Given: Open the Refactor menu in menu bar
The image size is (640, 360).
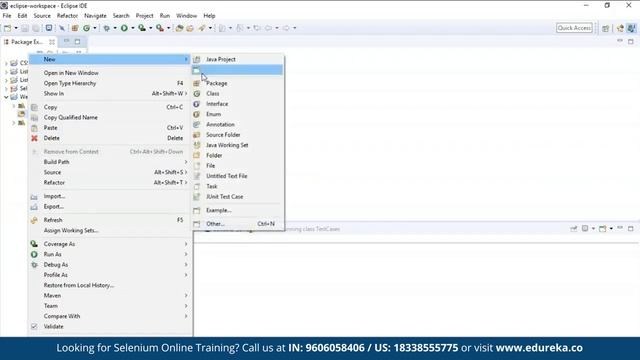Looking at the screenshot, I should coord(67,16).
